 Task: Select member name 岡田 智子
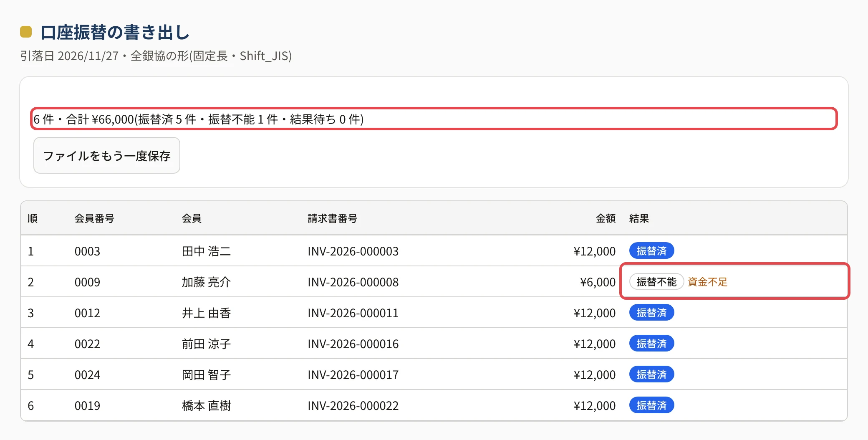[206, 375]
